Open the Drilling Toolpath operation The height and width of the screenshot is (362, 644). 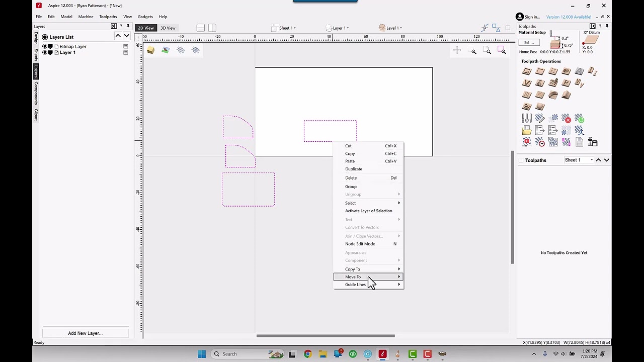coord(553,71)
